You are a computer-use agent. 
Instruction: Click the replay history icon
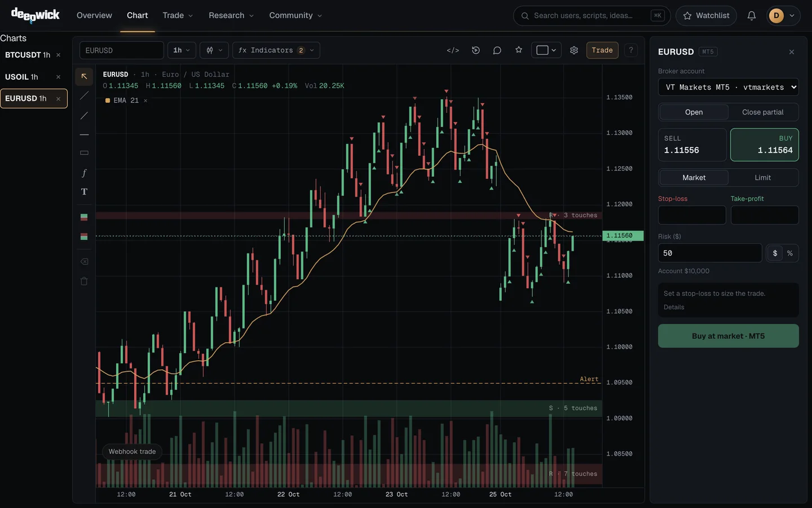[x=476, y=50]
